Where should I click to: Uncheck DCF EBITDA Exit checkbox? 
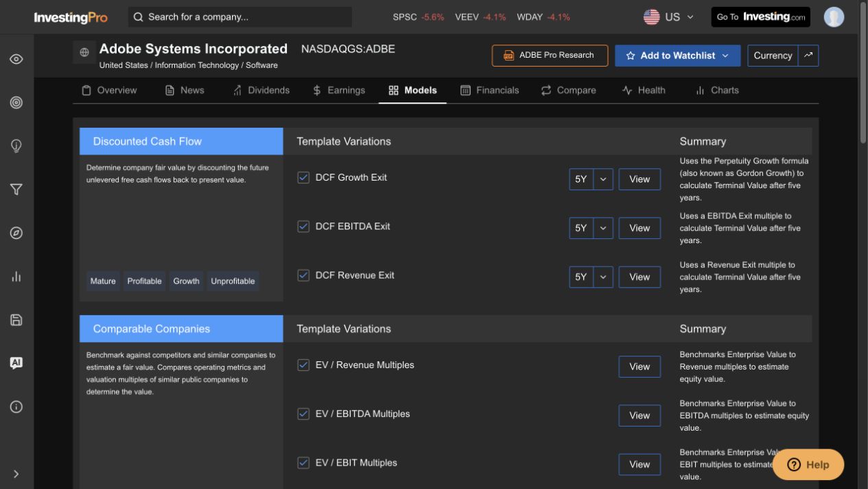pyautogui.click(x=303, y=226)
